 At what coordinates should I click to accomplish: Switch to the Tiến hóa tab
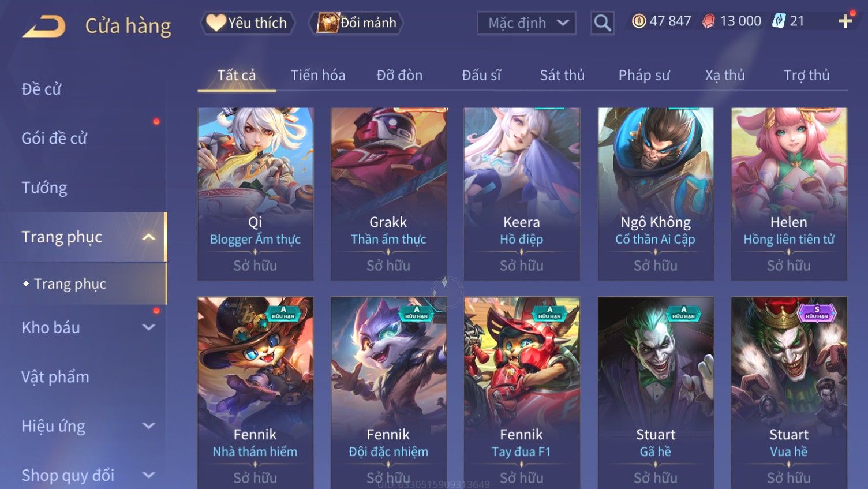318,75
